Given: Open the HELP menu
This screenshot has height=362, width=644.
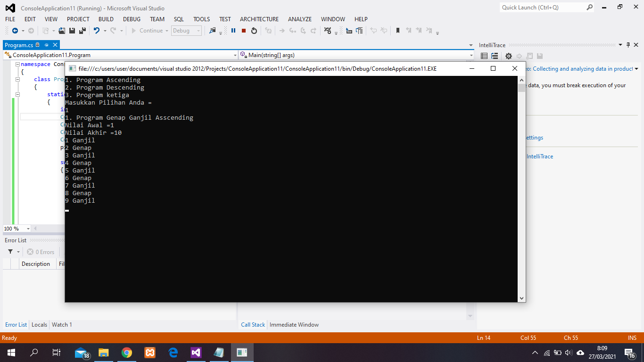Looking at the screenshot, I should 361,19.
